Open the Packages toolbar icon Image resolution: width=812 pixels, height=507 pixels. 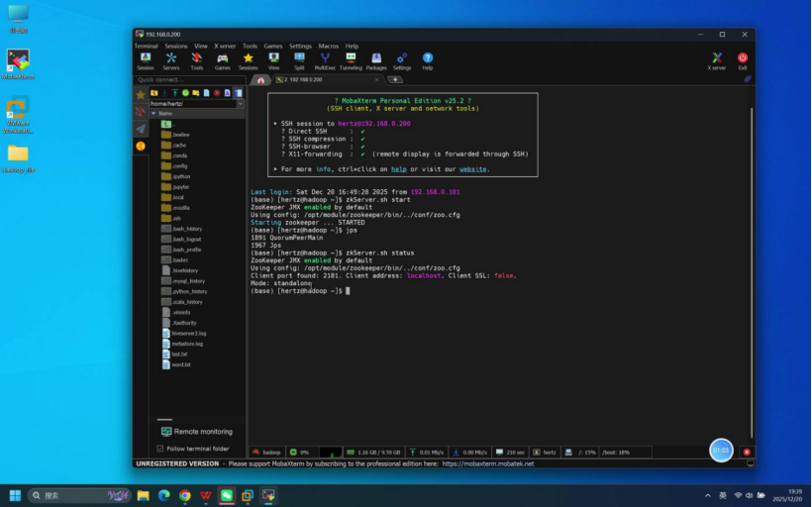click(376, 61)
